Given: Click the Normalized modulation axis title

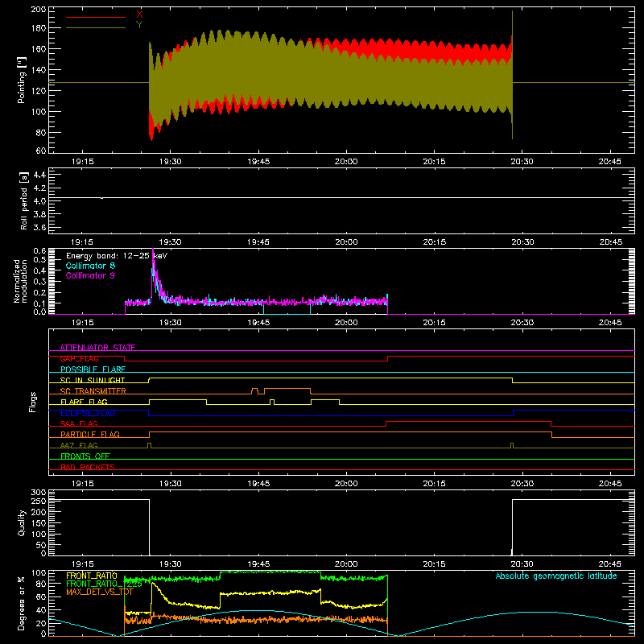Looking at the screenshot, I should click(x=20, y=281).
